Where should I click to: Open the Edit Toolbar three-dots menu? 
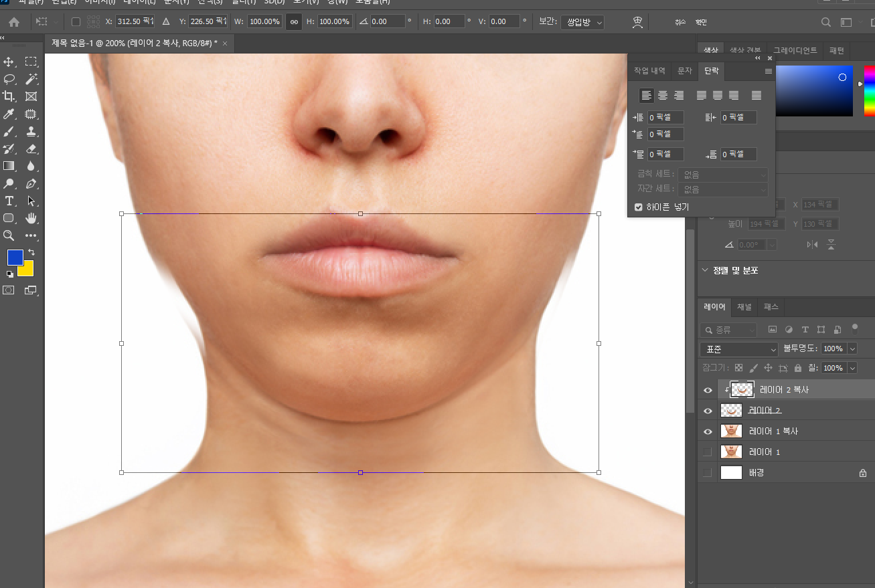[31, 235]
